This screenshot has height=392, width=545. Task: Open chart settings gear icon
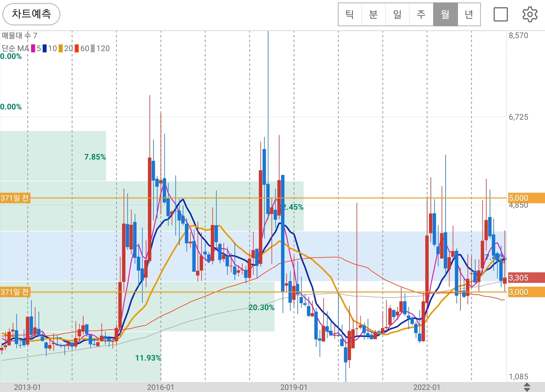(x=530, y=15)
